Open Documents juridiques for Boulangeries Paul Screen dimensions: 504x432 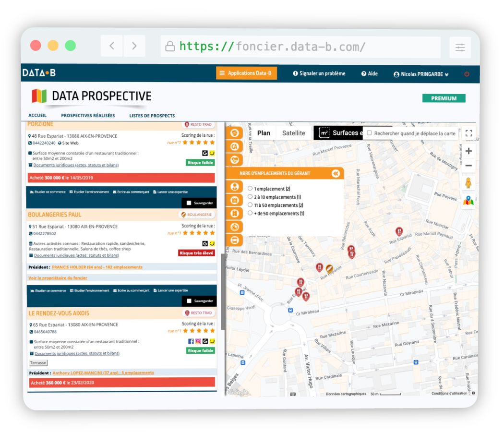tap(76, 255)
